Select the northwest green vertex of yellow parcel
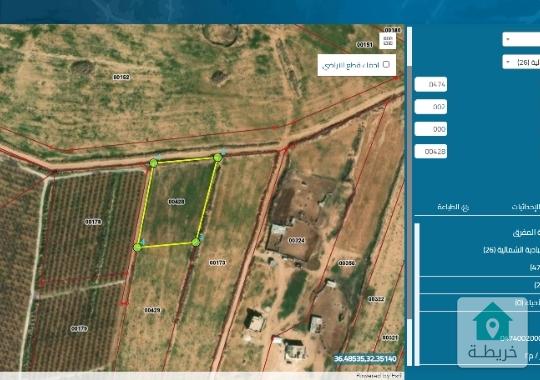The image size is (540, 380). coord(154,163)
